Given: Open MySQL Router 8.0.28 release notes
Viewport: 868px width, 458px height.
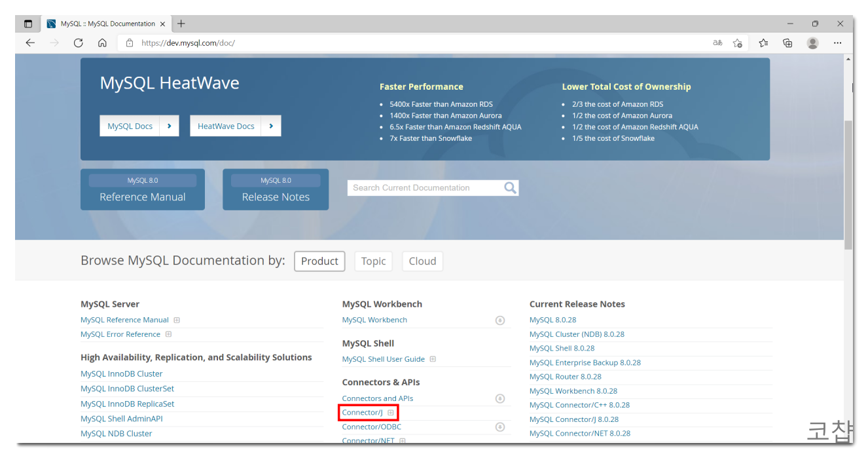Looking at the screenshot, I should (566, 377).
